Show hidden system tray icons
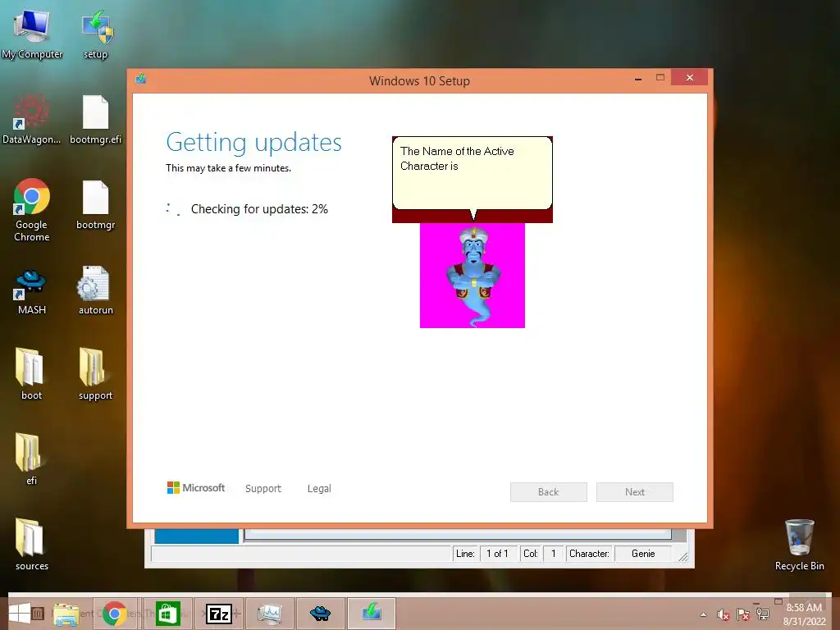 [x=703, y=614]
